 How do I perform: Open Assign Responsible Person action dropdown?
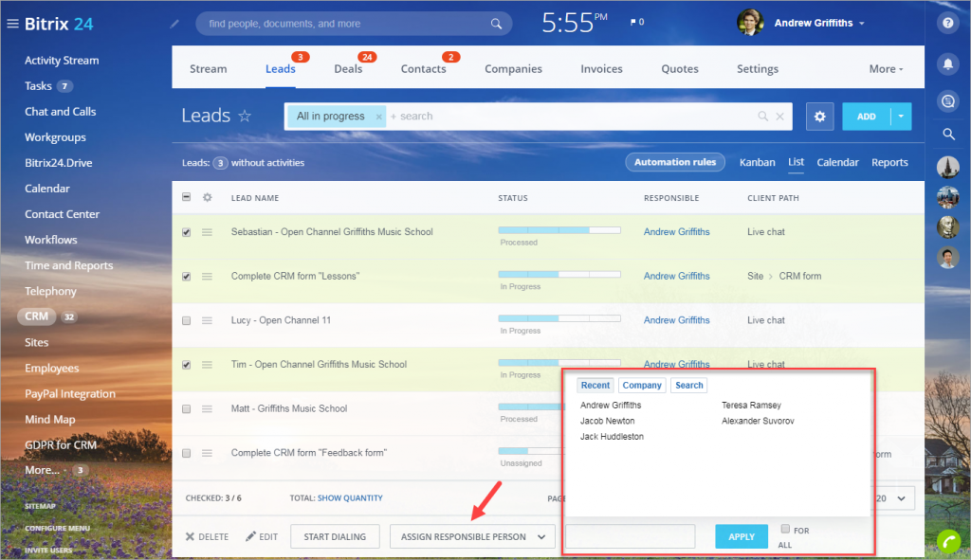point(472,536)
